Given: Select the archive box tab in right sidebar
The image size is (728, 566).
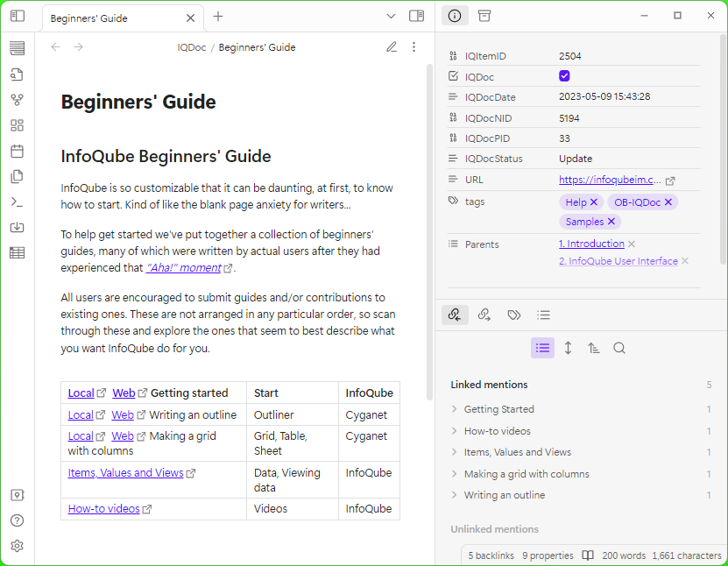Looking at the screenshot, I should click(x=484, y=17).
